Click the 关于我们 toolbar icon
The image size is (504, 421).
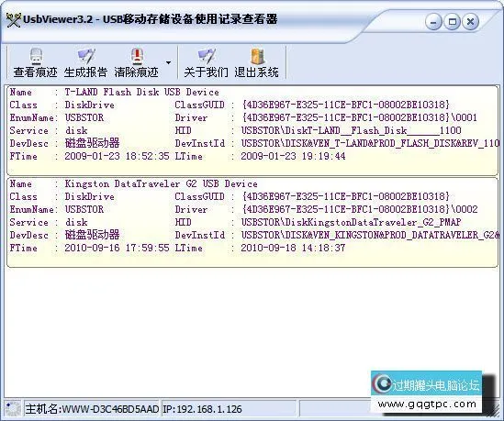(206, 56)
